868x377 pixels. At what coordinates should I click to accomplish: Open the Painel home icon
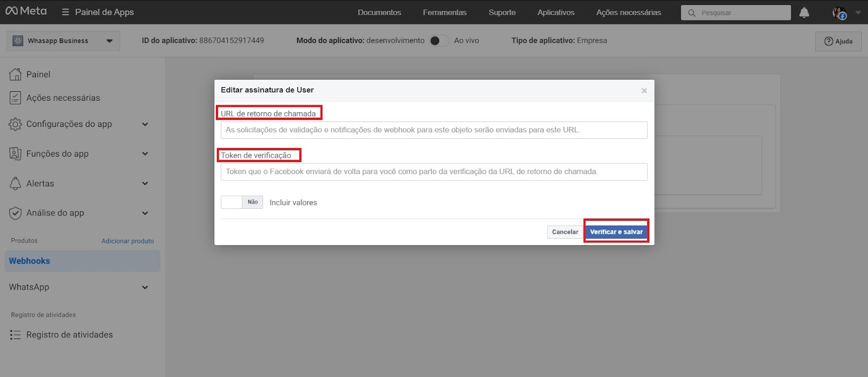pyautogui.click(x=15, y=74)
